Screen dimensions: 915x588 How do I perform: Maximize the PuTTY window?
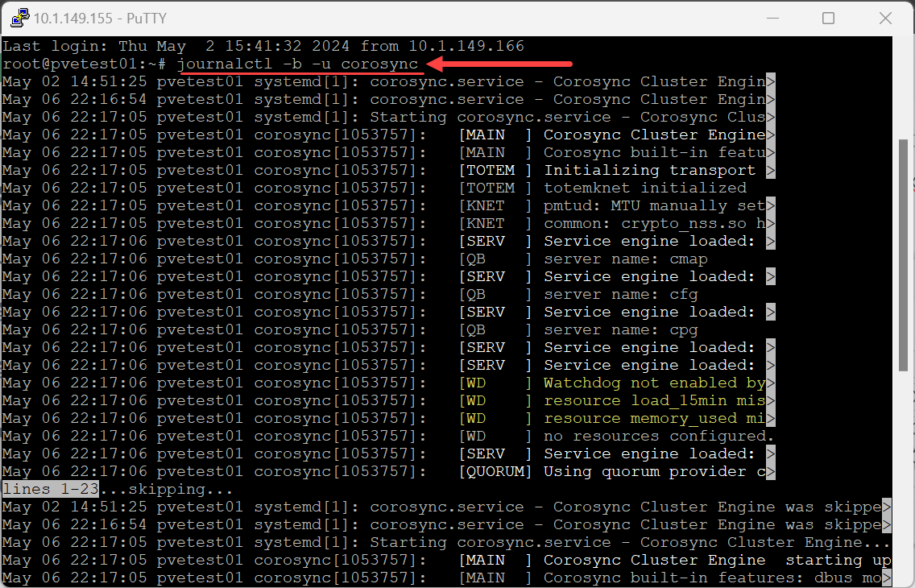point(828,18)
